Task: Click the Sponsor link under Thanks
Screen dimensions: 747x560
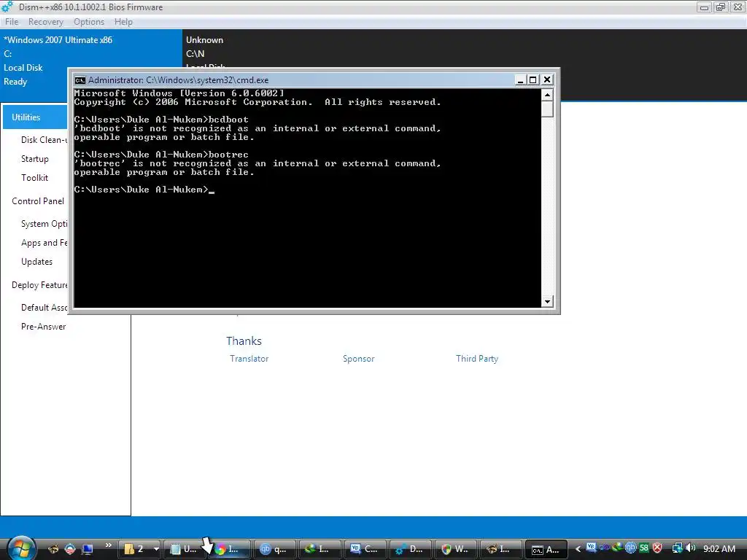Action: [x=359, y=359]
